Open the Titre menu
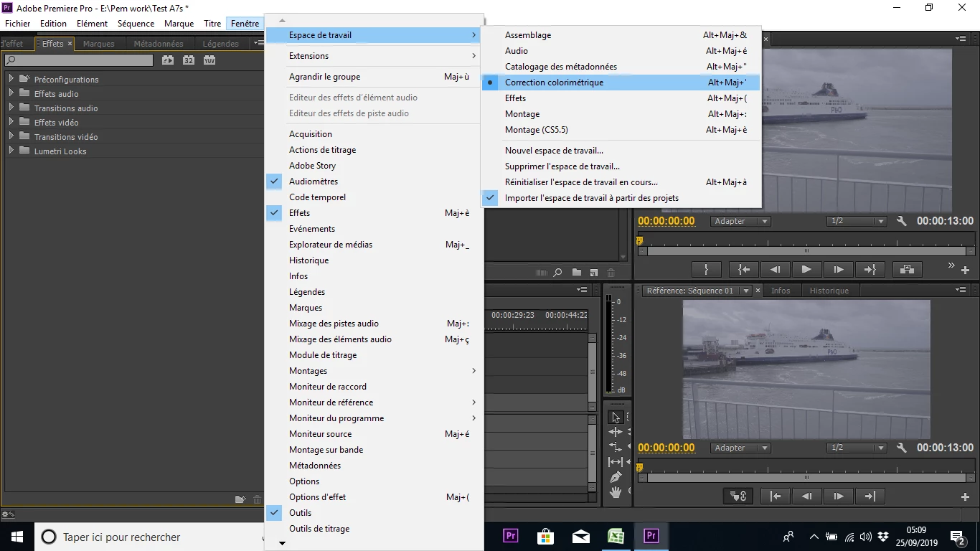This screenshot has height=551, width=980. [x=212, y=24]
